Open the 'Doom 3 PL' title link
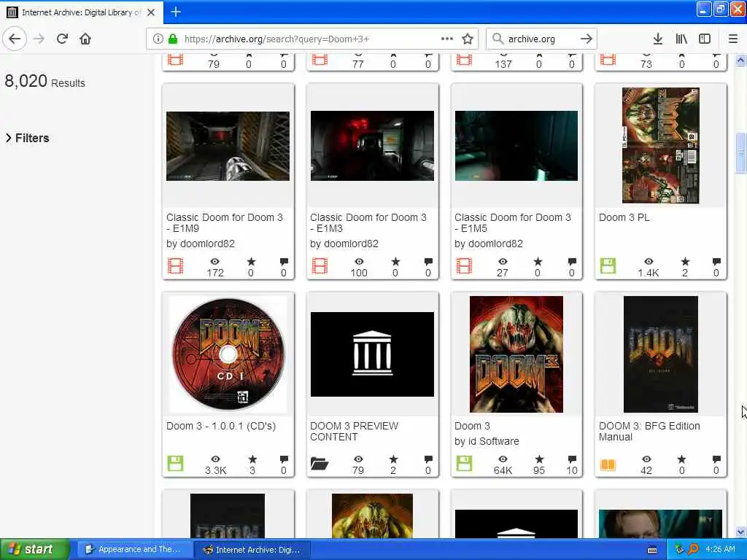The width and height of the screenshot is (747, 560). [624, 217]
